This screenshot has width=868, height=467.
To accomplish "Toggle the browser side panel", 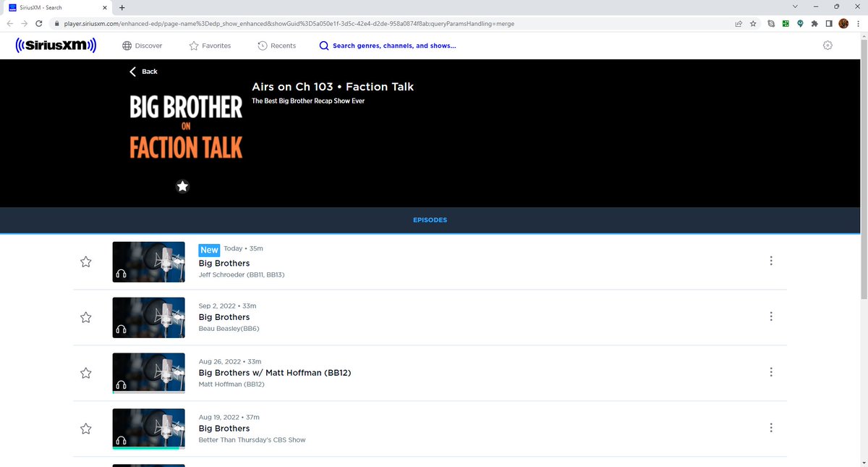I will [829, 23].
